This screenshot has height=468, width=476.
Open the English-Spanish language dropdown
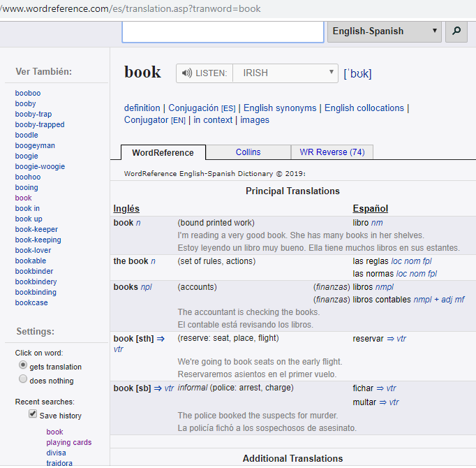[x=384, y=31]
